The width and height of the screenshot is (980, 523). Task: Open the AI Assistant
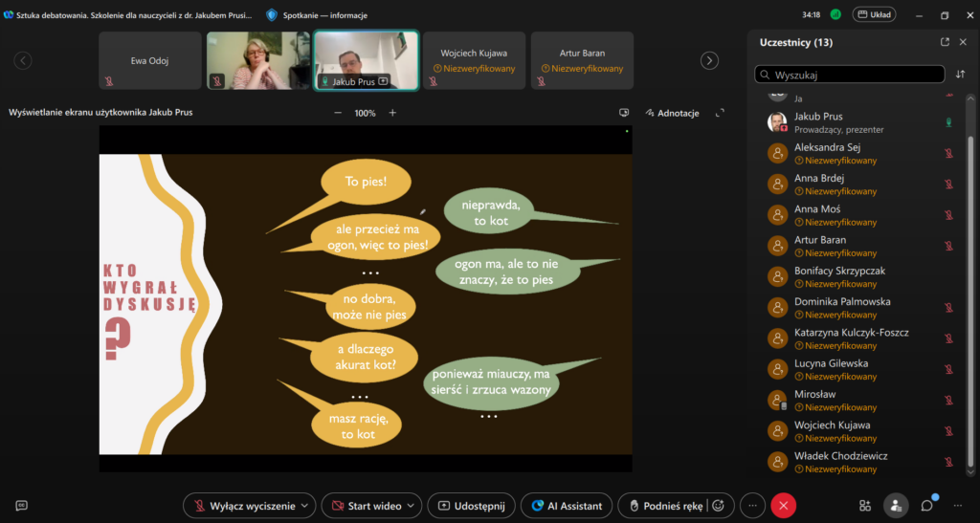[567, 506]
